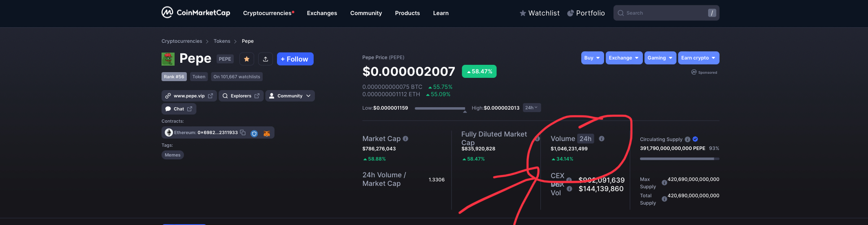Open the Explorers link
The height and width of the screenshot is (225, 868).
[241, 96]
